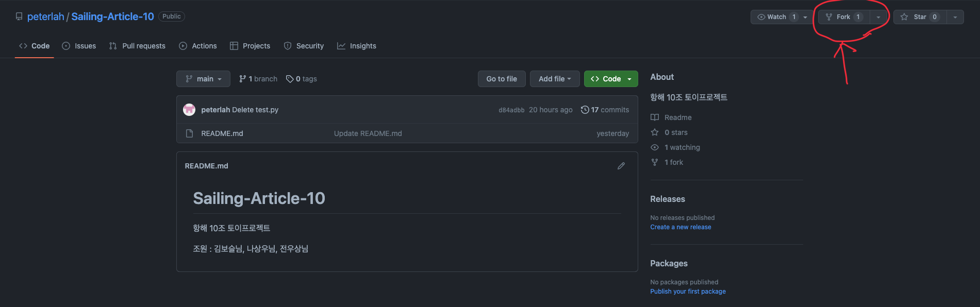The width and height of the screenshot is (980, 307).
Task: Click the file icon next to README.md
Action: 189,133
